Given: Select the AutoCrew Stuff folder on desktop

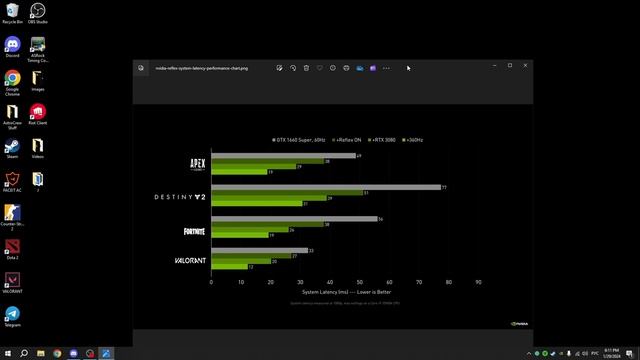Looking at the screenshot, I should coord(12,117).
